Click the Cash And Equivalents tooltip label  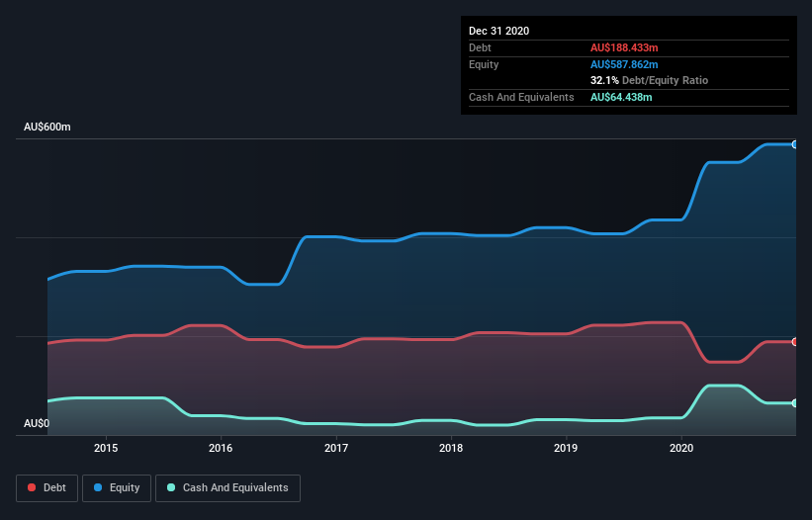pyautogui.click(x=521, y=97)
